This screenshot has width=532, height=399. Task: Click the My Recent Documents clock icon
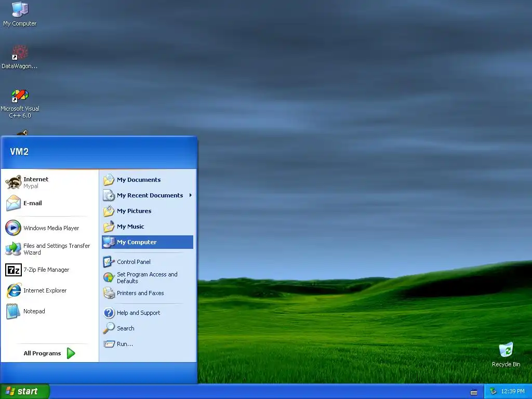[109, 195]
